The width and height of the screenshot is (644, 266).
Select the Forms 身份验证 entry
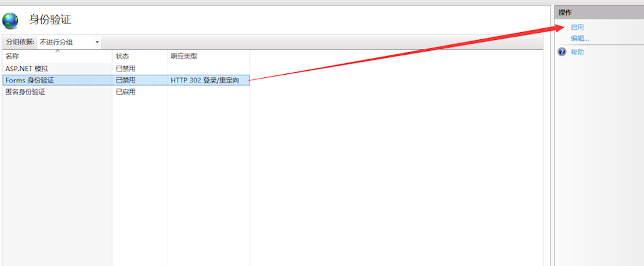pyautogui.click(x=30, y=81)
